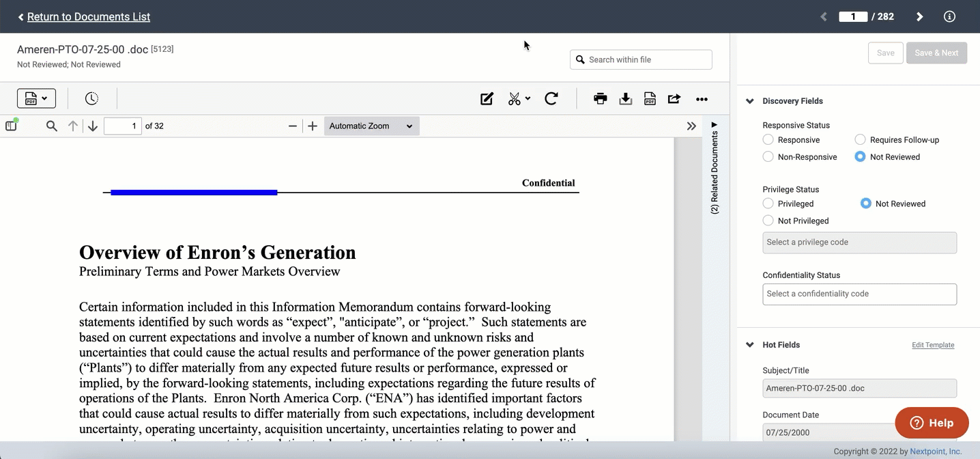Image resolution: width=980 pixels, height=459 pixels.
Task: Select the Privileged radio button
Action: tap(768, 204)
